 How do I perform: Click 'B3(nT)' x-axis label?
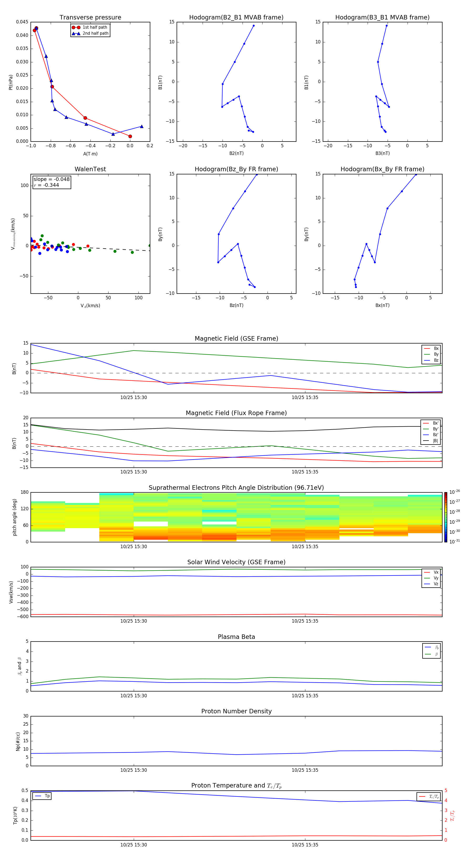(x=382, y=153)
